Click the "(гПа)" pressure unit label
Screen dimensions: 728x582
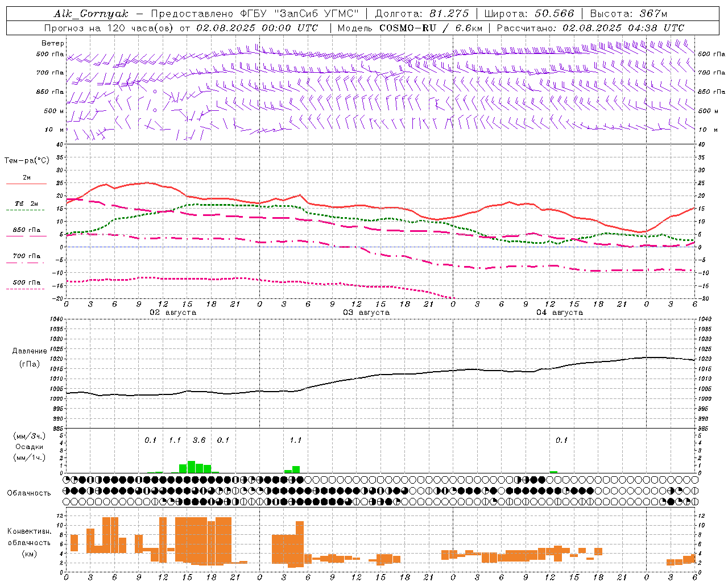click(30, 364)
